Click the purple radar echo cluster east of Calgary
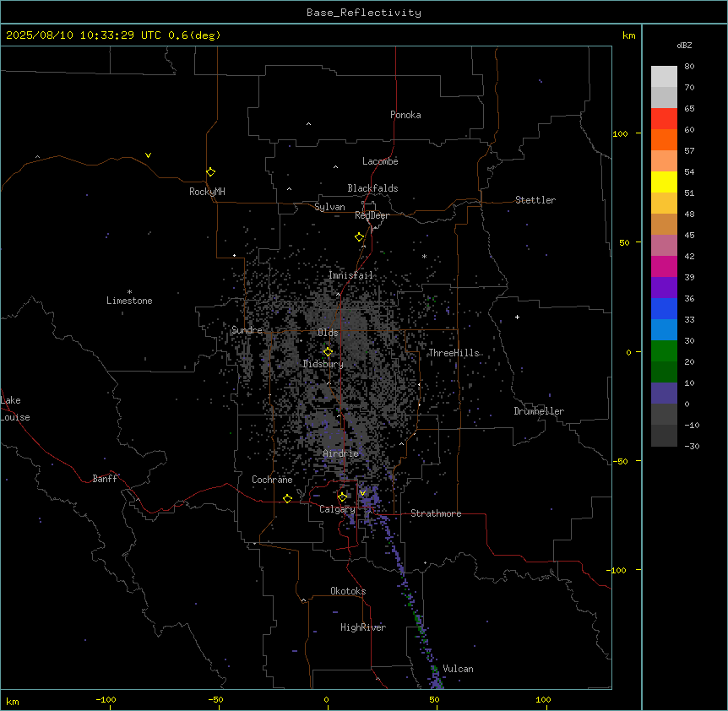Image resolution: width=728 pixels, height=711 pixels. [x=371, y=500]
